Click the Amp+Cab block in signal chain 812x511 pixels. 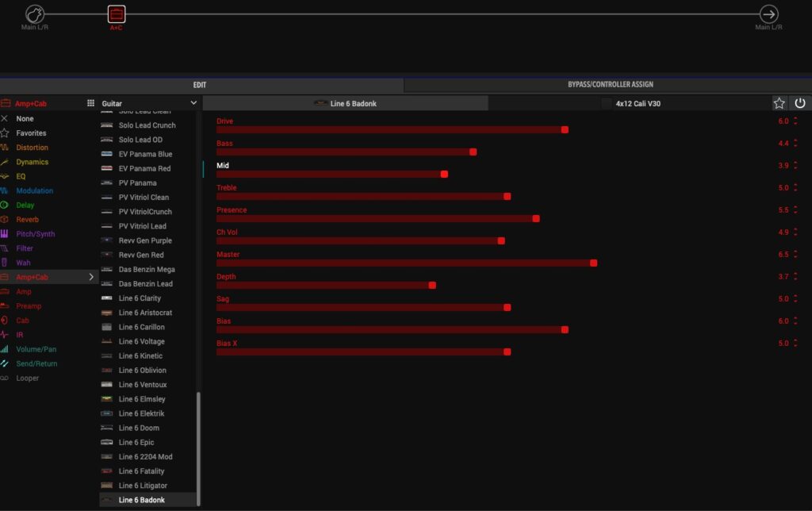coord(117,14)
